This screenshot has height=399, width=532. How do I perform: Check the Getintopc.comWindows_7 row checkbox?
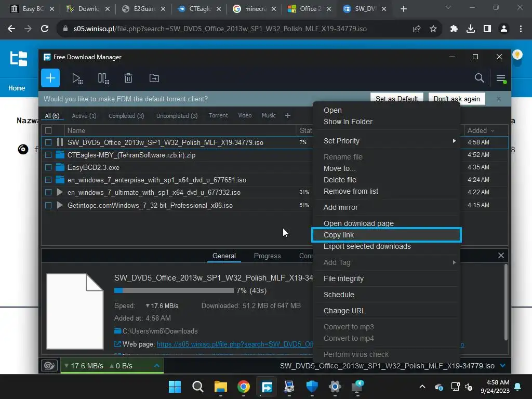(x=48, y=205)
